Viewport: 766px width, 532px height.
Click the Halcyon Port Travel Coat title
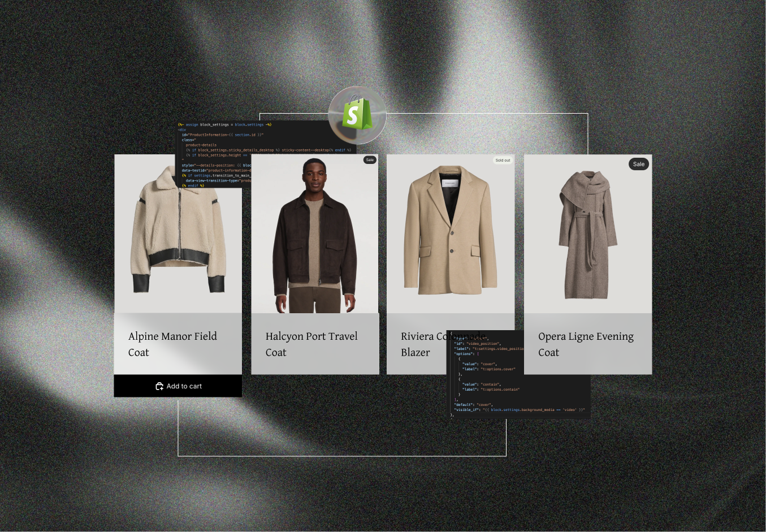[311, 344]
